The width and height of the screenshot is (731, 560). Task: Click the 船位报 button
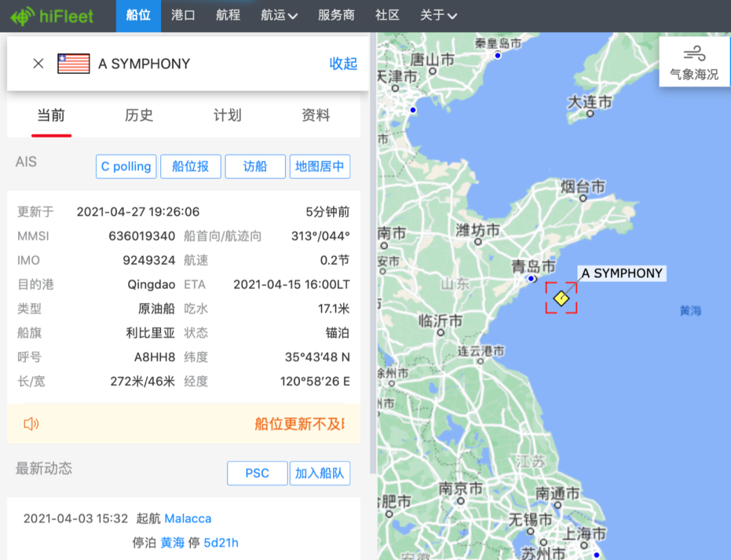tap(190, 166)
